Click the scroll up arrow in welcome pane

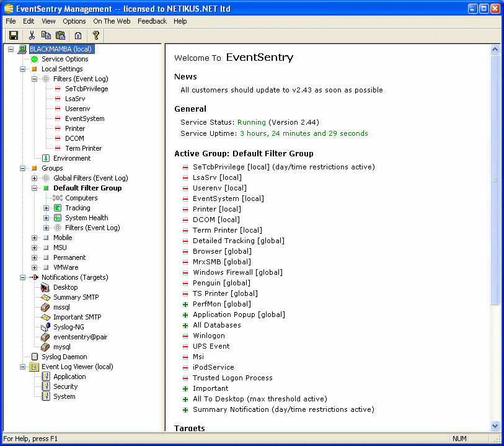pos(495,49)
